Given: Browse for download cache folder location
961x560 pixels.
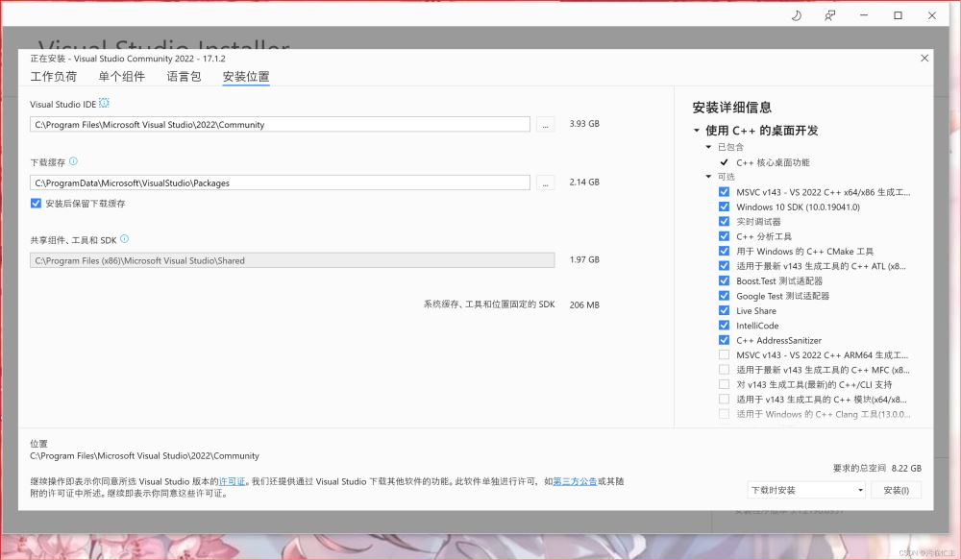Looking at the screenshot, I should [x=545, y=183].
